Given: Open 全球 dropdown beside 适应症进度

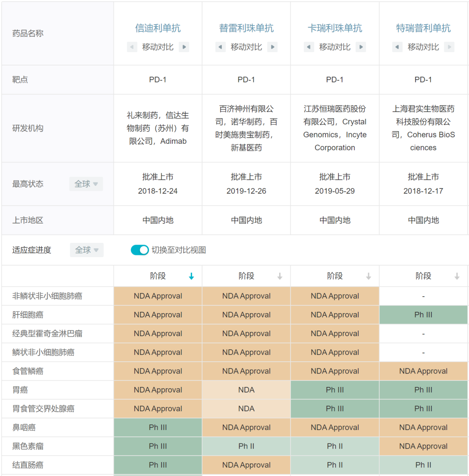Looking at the screenshot, I should click(87, 250).
